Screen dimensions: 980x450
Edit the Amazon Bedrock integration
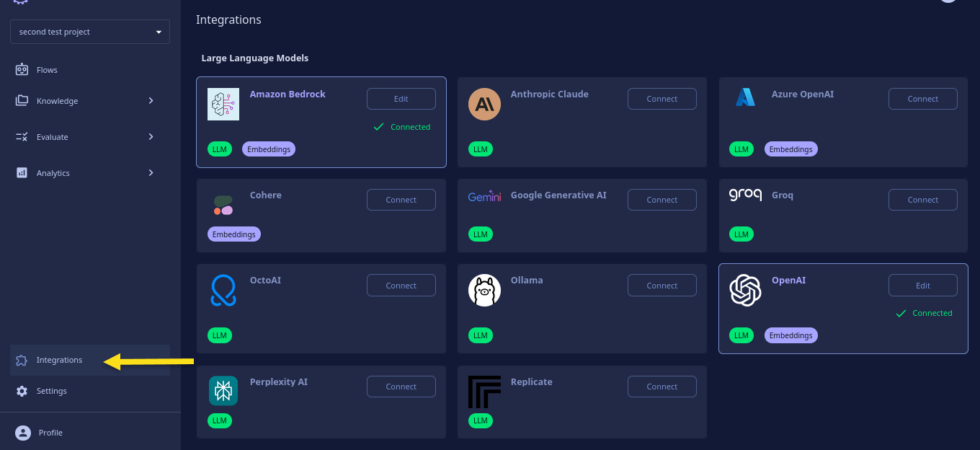pos(401,99)
